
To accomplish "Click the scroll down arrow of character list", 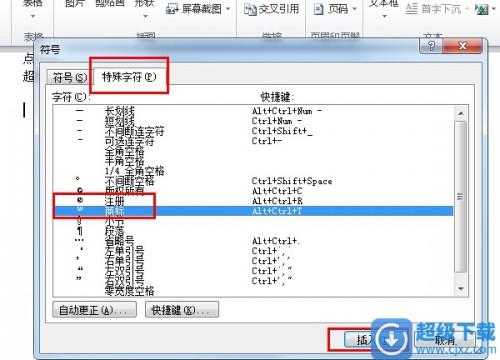I will 461,289.
